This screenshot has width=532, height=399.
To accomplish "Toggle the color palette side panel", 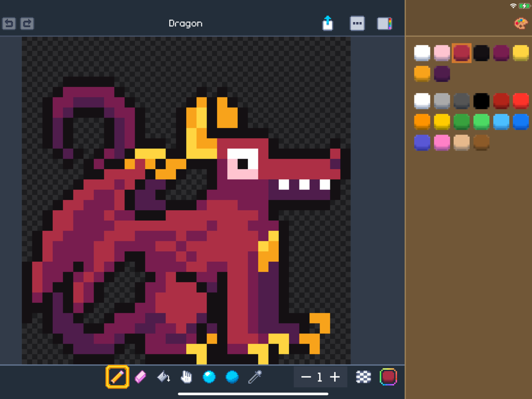I will (384, 23).
